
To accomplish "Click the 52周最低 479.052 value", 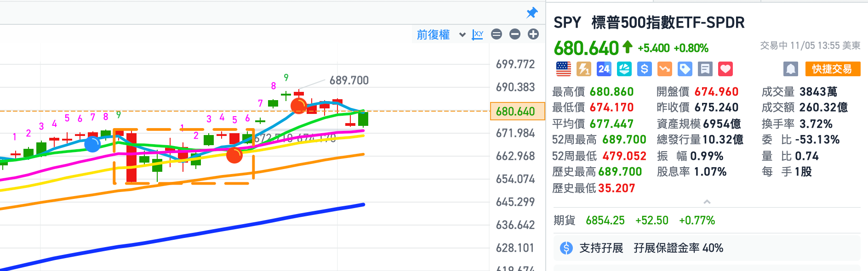I will point(624,156).
